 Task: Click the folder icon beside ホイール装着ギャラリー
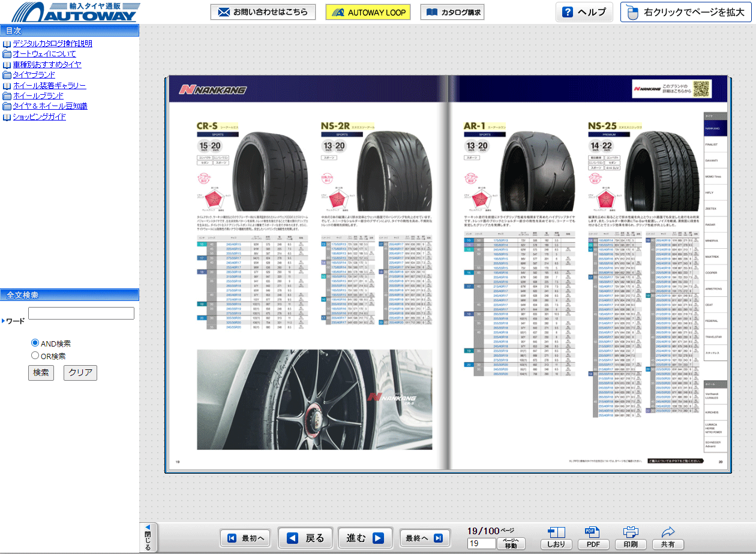7,86
